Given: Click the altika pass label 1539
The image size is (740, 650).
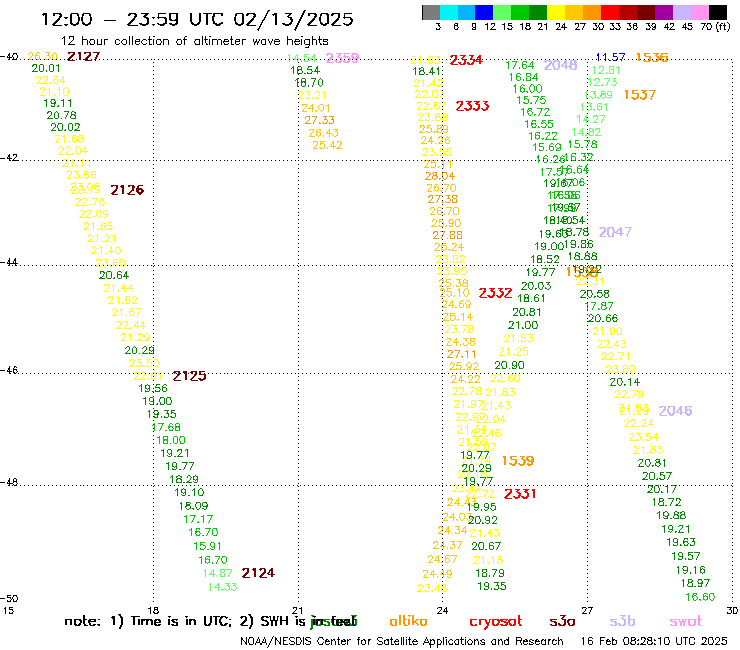Looking at the screenshot, I should [x=518, y=461].
